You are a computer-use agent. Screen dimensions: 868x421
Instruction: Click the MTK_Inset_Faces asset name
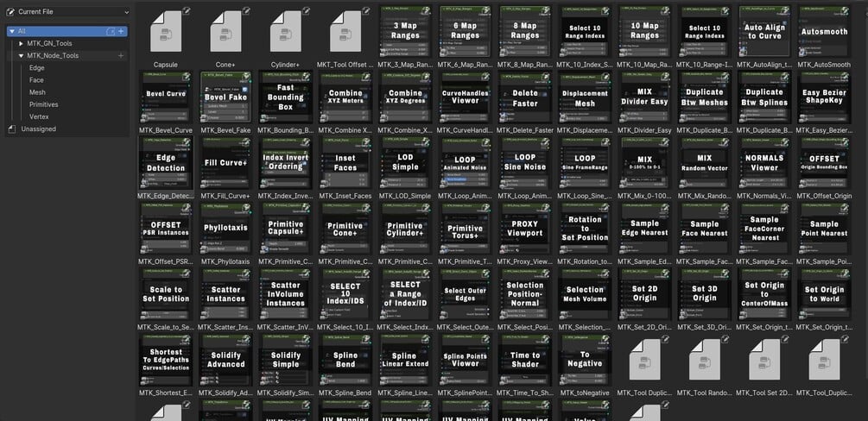click(x=345, y=196)
